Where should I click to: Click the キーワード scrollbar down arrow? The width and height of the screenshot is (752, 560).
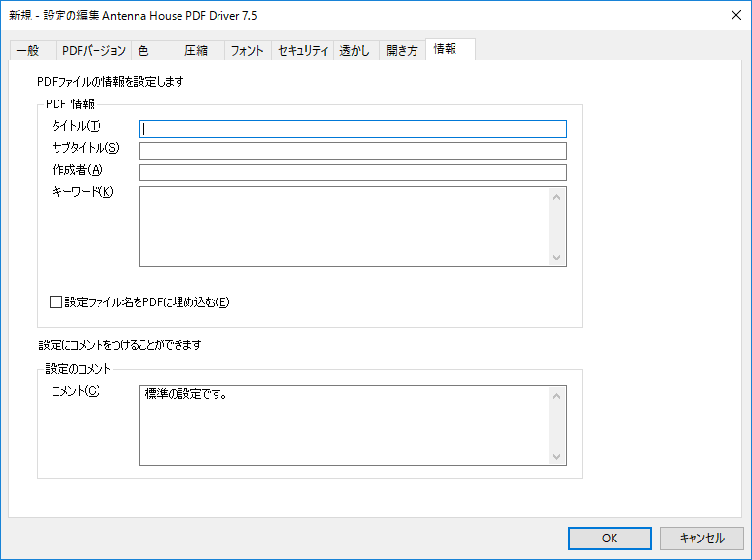pyautogui.click(x=556, y=258)
